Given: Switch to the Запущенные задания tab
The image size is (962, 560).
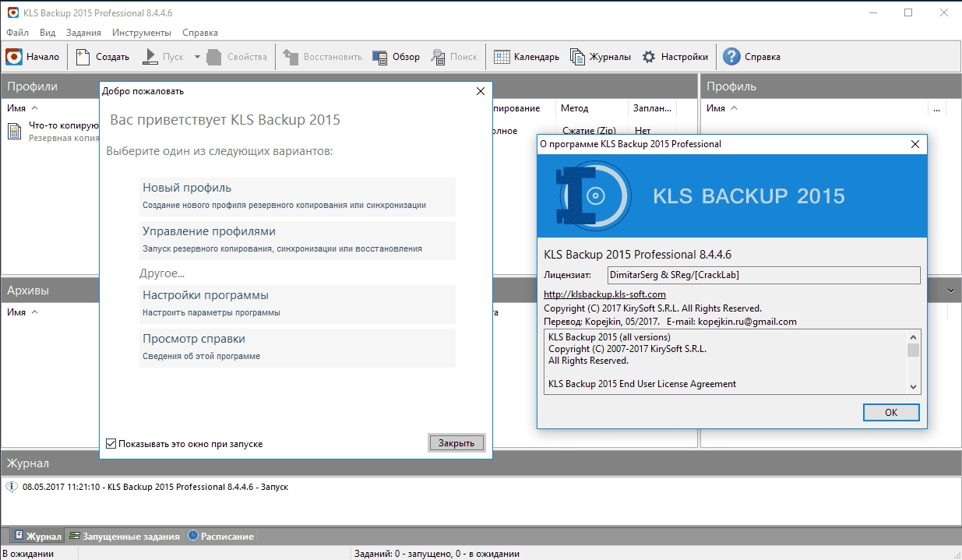Looking at the screenshot, I should (124, 536).
